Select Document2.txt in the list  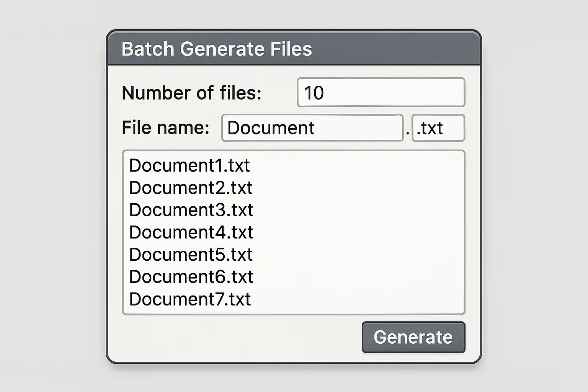191,188
